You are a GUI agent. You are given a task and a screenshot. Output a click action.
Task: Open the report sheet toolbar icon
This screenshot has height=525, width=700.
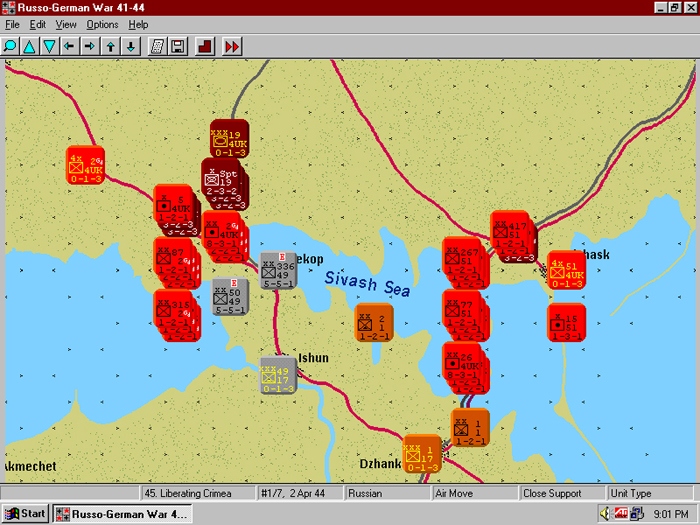(x=157, y=46)
